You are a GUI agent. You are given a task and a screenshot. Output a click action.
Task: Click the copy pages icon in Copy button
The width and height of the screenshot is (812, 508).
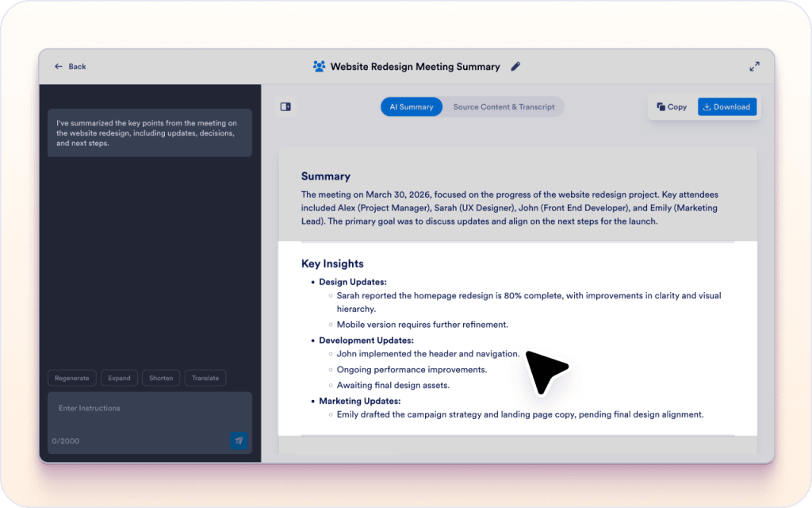[662, 106]
